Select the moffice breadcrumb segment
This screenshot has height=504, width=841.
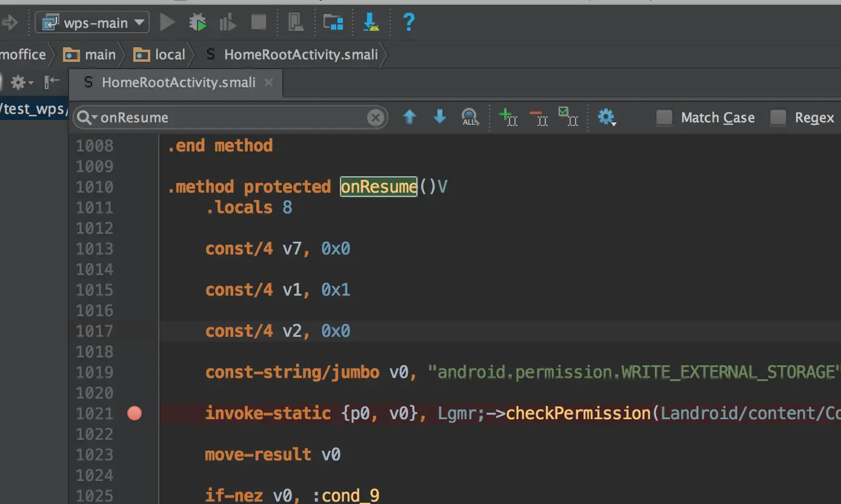[23, 55]
